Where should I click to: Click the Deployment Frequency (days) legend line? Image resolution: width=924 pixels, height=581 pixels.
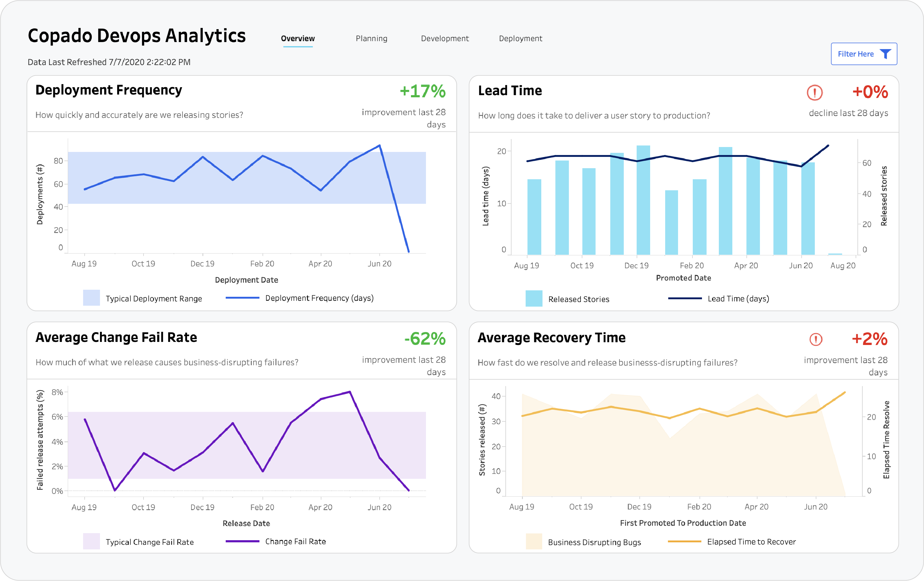[x=242, y=298]
